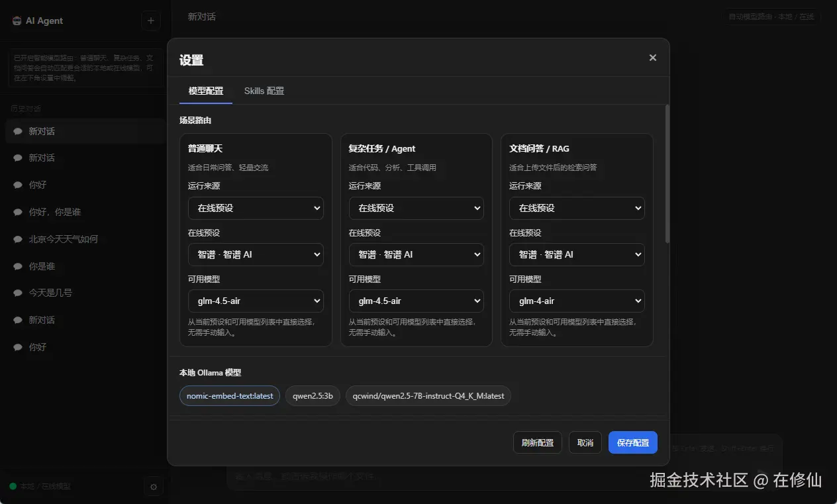Click the text 适合上传文件后的检索问答

553,168
